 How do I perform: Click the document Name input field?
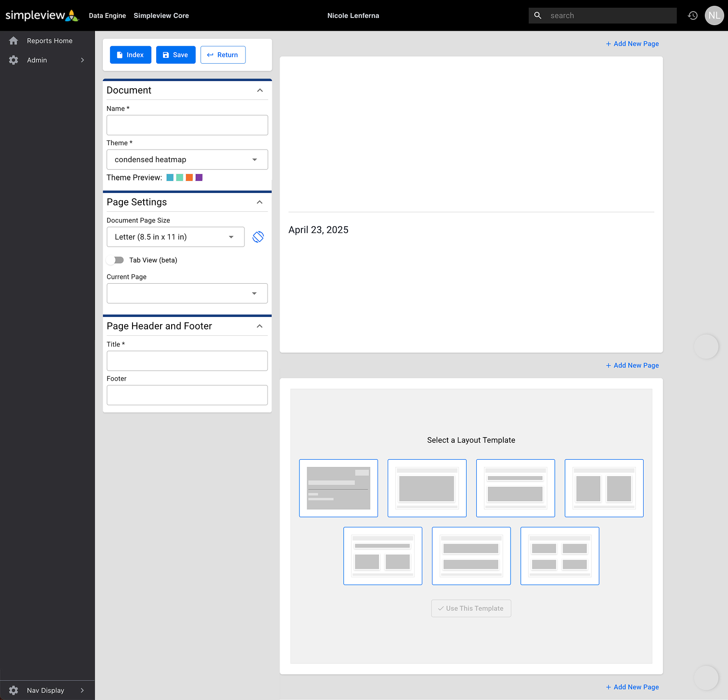[x=187, y=125]
